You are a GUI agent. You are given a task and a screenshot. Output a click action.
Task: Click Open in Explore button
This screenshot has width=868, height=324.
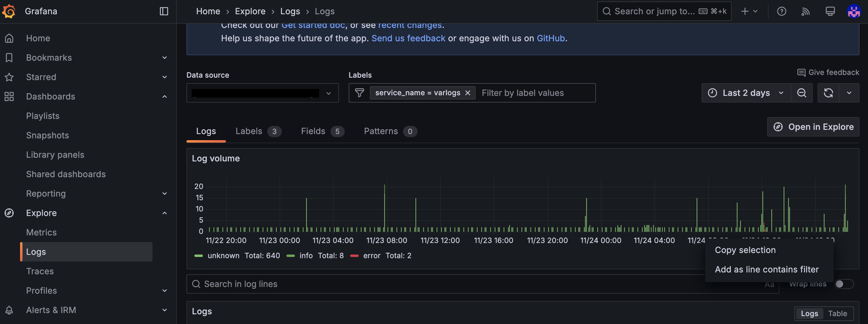(813, 127)
